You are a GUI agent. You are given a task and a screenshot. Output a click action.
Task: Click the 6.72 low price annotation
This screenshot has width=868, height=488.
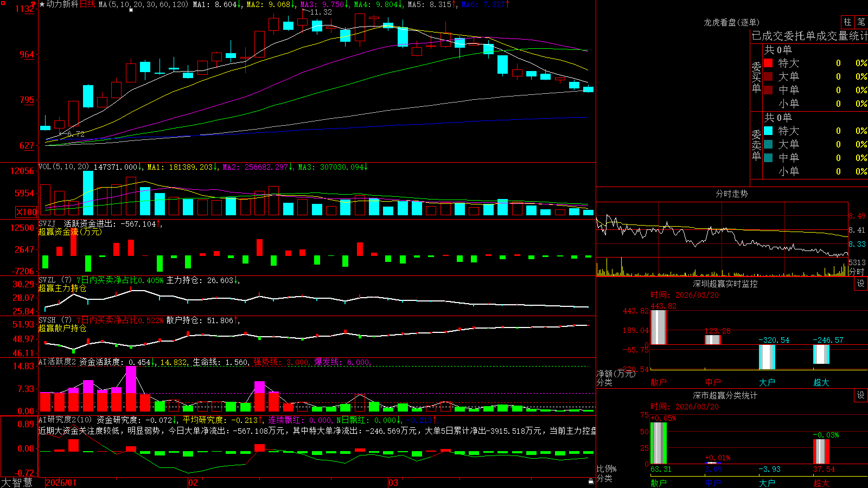click(x=75, y=134)
